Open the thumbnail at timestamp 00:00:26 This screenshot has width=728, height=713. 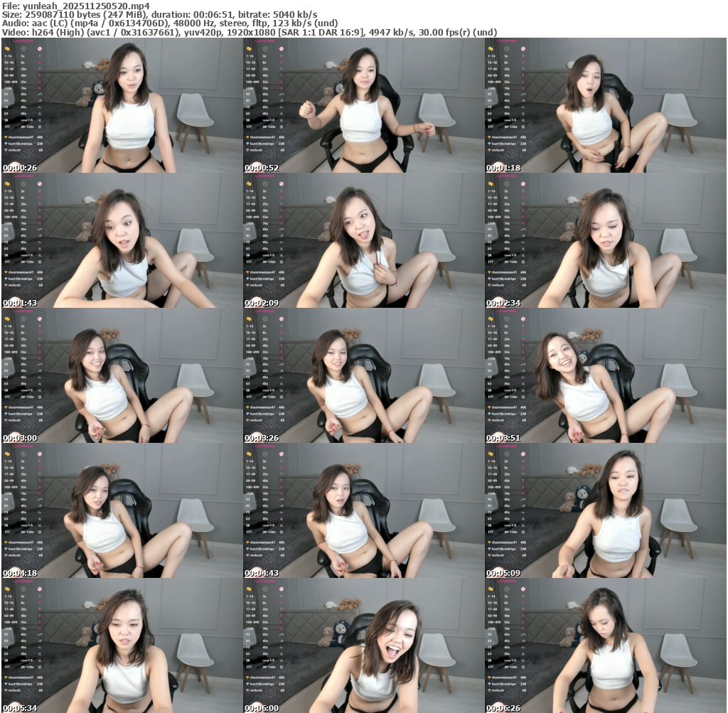point(122,106)
